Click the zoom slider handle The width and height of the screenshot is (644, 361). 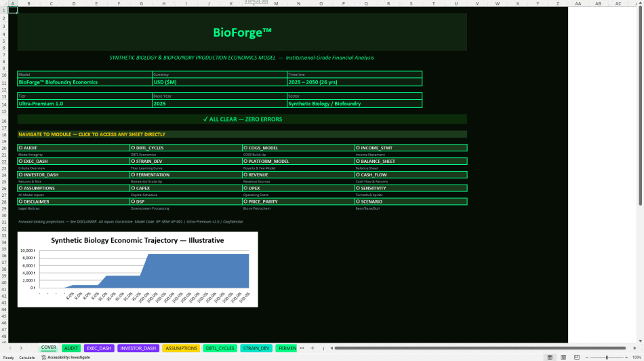607,358
